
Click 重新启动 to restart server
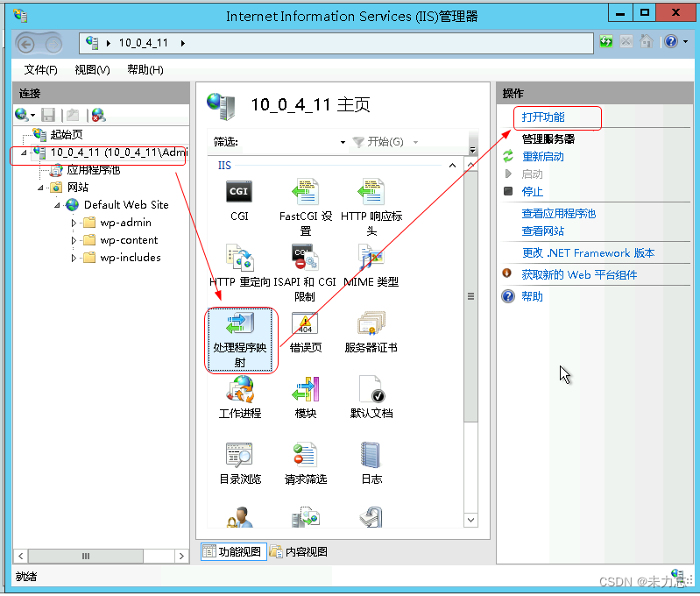coord(543,157)
